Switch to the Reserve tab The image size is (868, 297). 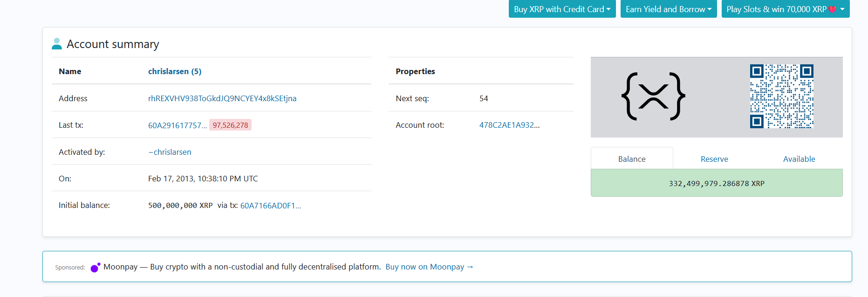click(714, 159)
